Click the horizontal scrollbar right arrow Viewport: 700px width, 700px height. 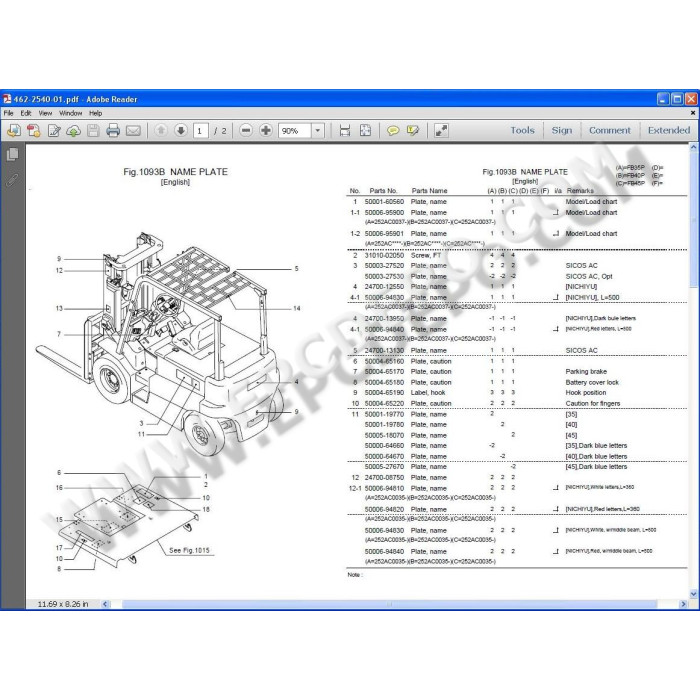683,604
